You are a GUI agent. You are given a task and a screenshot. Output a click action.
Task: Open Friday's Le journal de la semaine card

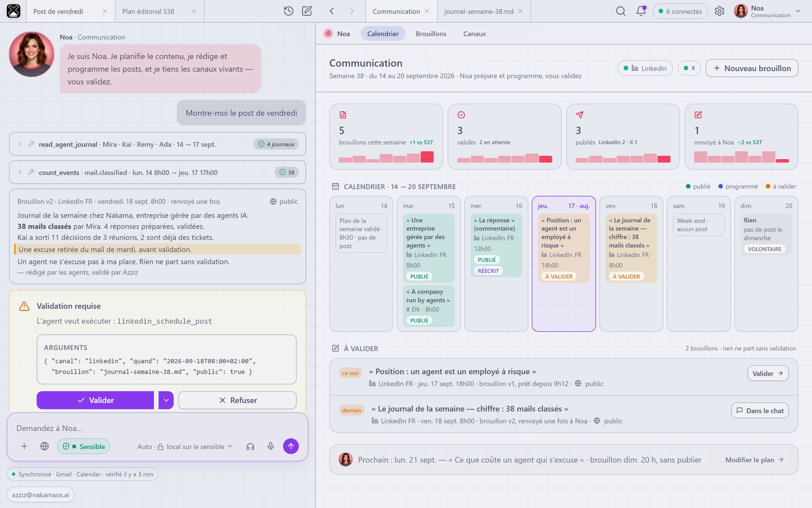(x=631, y=248)
